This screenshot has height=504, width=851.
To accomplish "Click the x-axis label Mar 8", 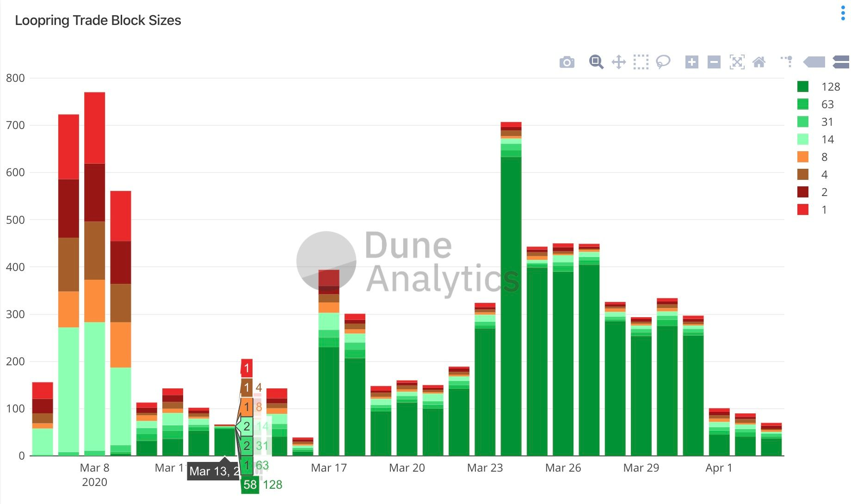I will coord(94,468).
